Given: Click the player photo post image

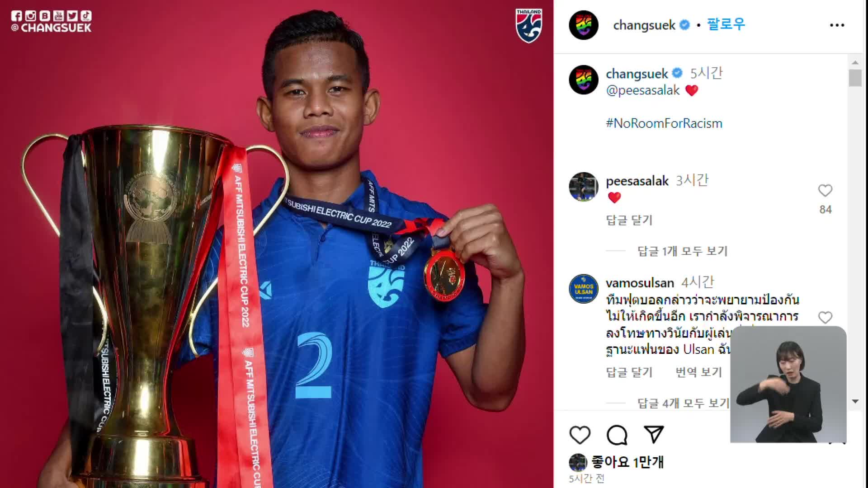Looking at the screenshot, I should point(277,244).
